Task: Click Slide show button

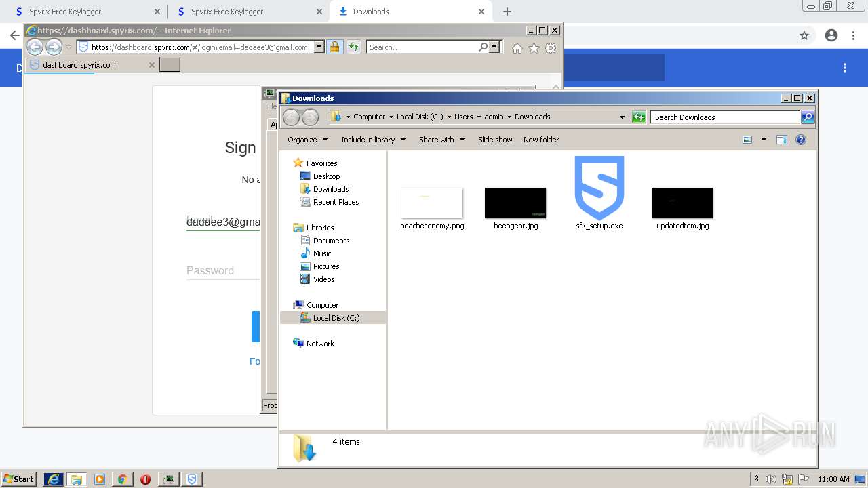Action: (x=495, y=140)
